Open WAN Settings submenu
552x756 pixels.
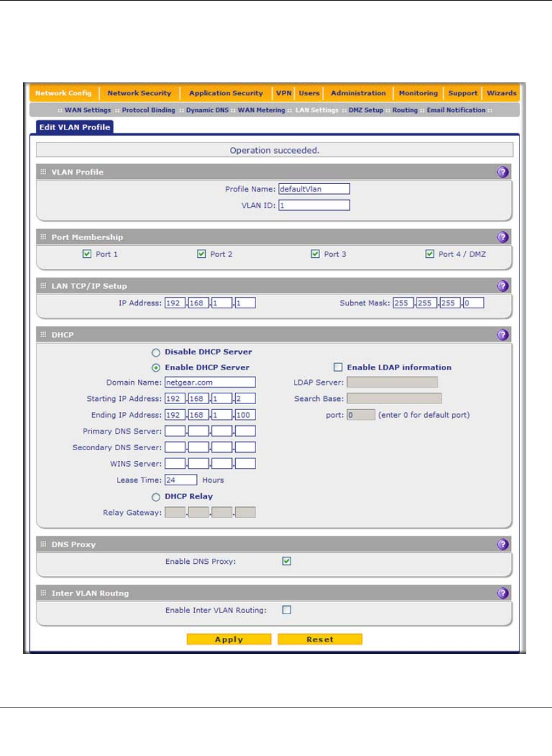click(88, 110)
